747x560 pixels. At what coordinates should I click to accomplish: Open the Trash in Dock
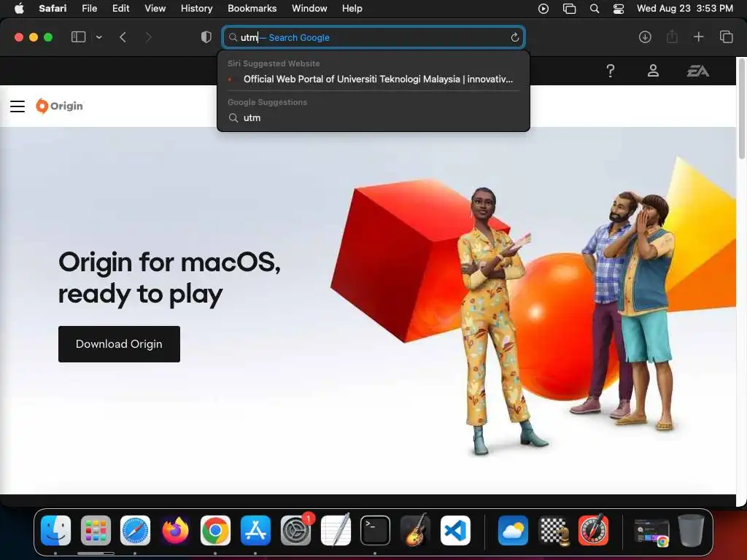[x=691, y=530]
